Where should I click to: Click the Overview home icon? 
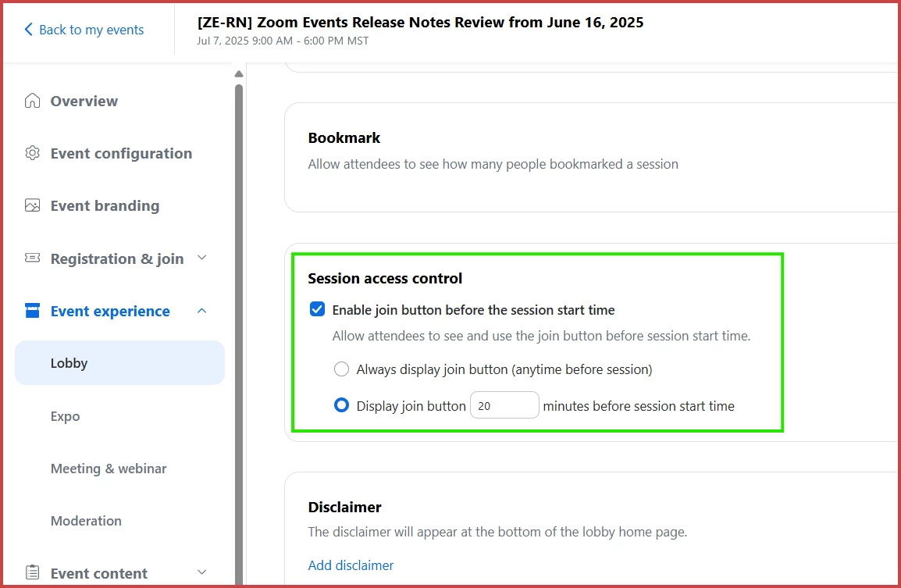[32, 101]
